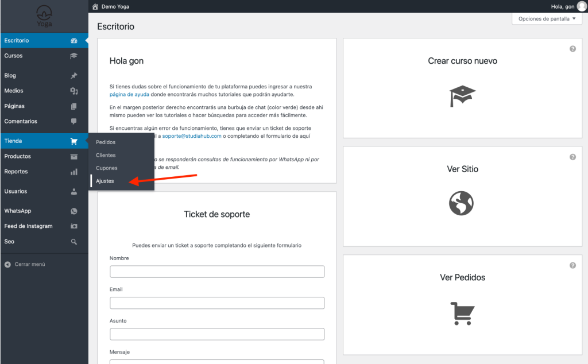Click the Yoga logo in the sidebar
The width and height of the screenshot is (588, 364).
coord(44,16)
